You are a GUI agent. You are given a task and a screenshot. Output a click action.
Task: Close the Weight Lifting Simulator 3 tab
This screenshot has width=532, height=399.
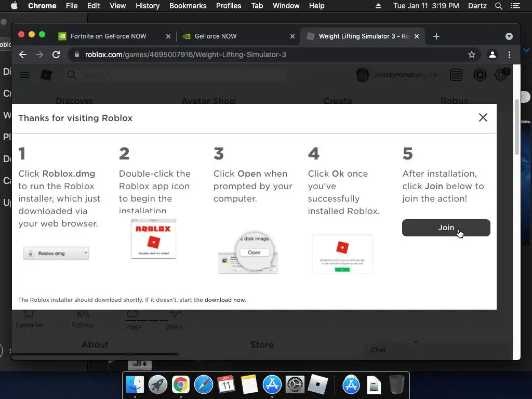[417, 36]
